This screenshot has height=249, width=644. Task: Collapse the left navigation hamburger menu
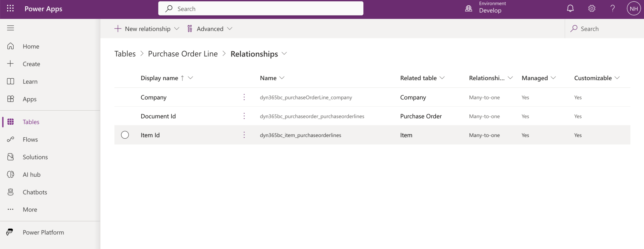(x=11, y=28)
